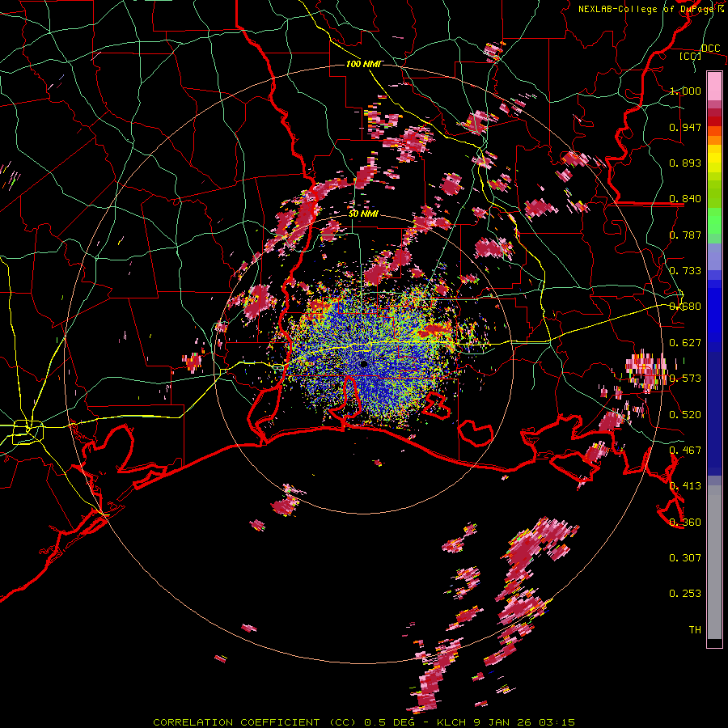Click the 0.467 color scale label
The height and width of the screenshot is (728, 728).
(x=685, y=451)
